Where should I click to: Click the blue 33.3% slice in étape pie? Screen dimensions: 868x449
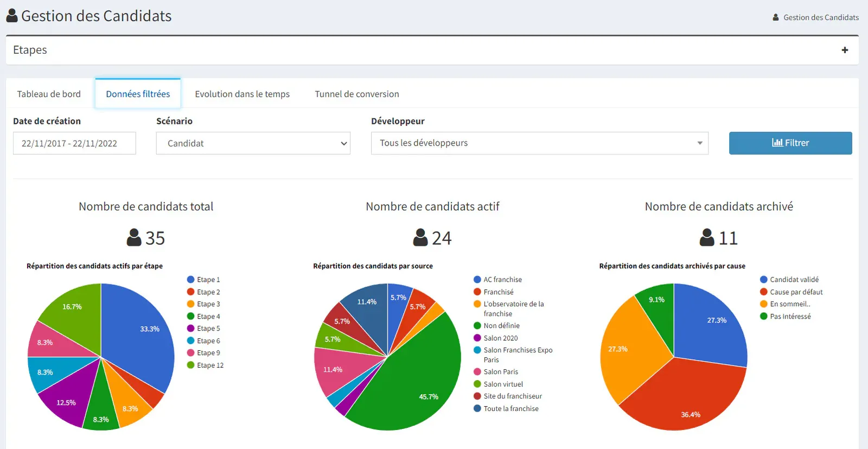tap(141, 331)
